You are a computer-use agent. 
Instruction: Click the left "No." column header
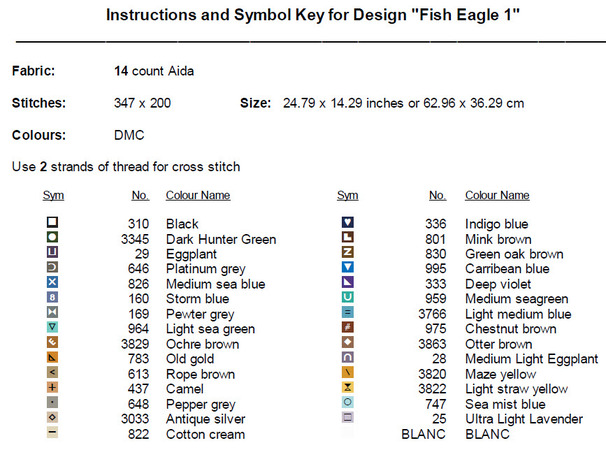(x=141, y=196)
